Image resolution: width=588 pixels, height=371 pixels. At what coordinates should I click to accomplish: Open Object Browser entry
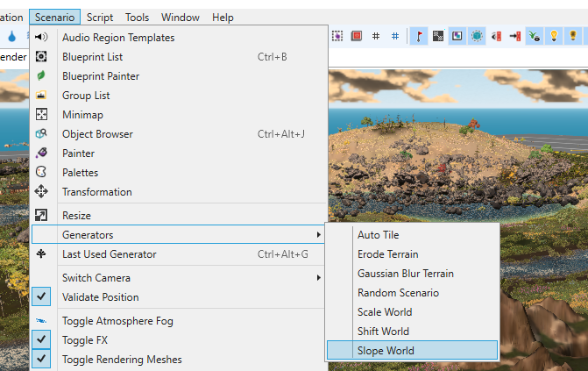178,134
